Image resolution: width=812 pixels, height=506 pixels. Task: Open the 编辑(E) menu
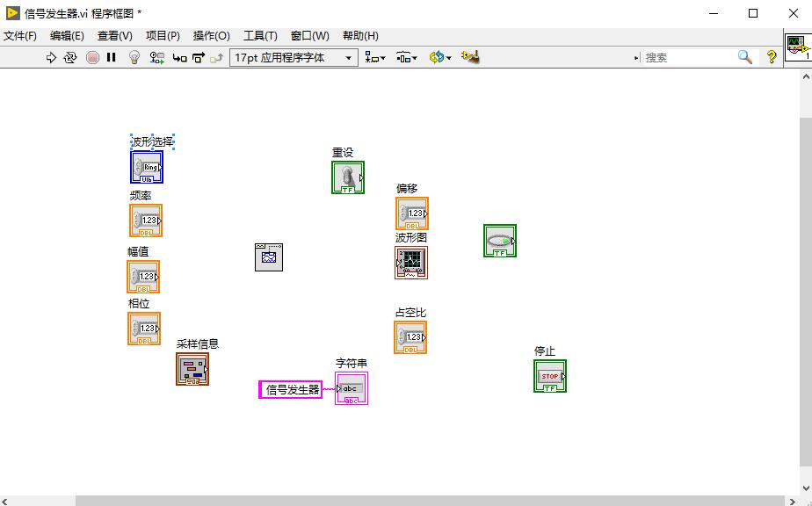(x=67, y=36)
